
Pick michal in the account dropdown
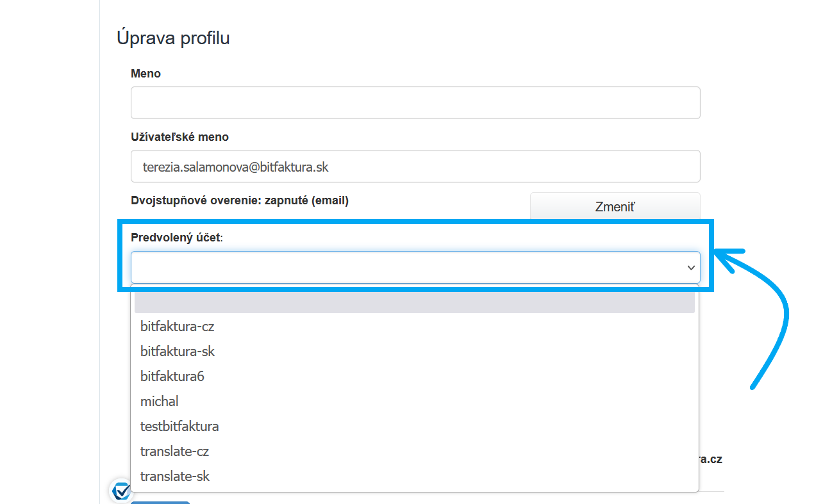point(160,402)
